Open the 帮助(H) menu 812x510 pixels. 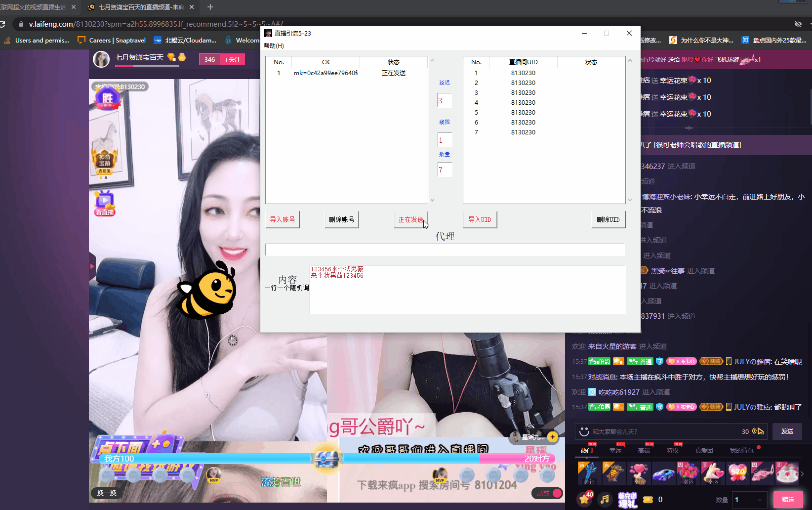[274, 45]
